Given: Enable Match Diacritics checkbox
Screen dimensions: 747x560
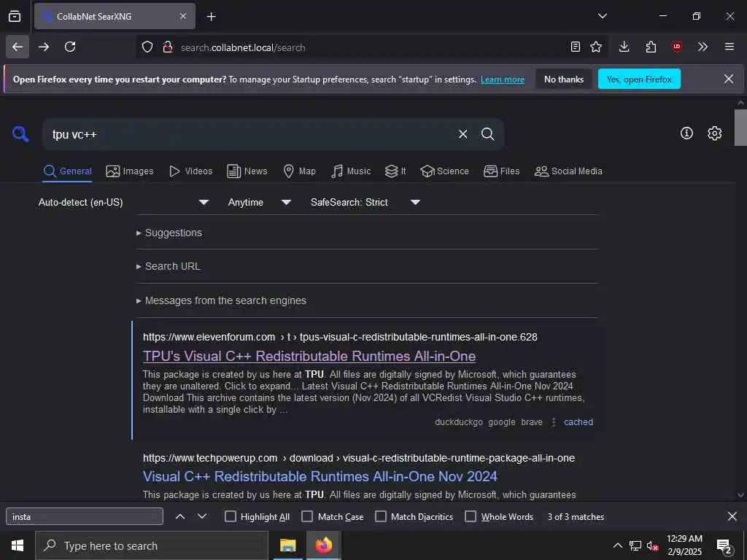Looking at the screenshot, I should [381, 517].
